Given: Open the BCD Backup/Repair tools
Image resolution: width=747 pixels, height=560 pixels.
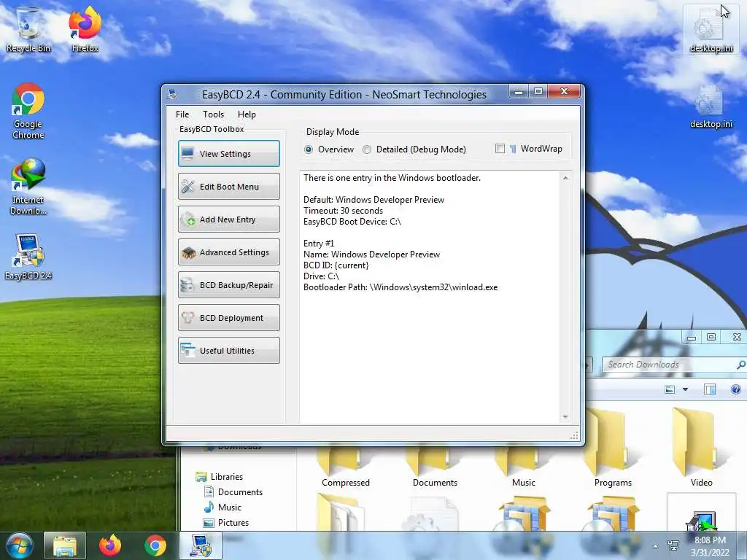Looking at the screenshot, I should tap(228, 285).
